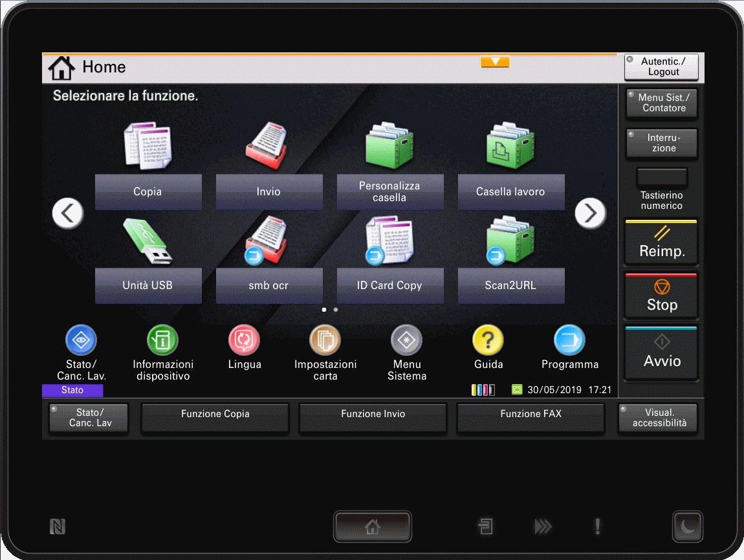
Task: Toggle Visual. accessibilità view
Action: [x=658, y=418]
